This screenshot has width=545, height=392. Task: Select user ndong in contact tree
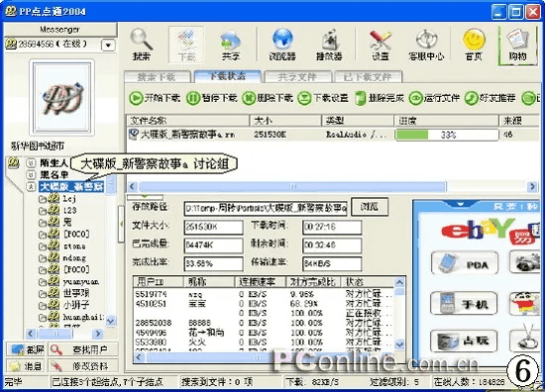(74, 258)
